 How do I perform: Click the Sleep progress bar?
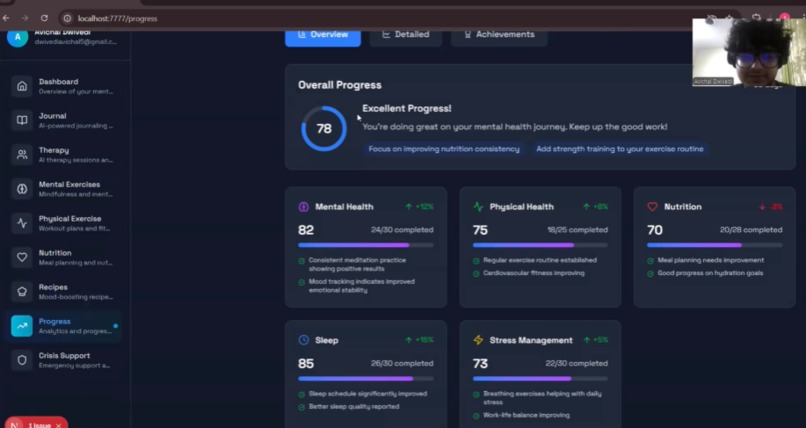(x=365, y=379)
